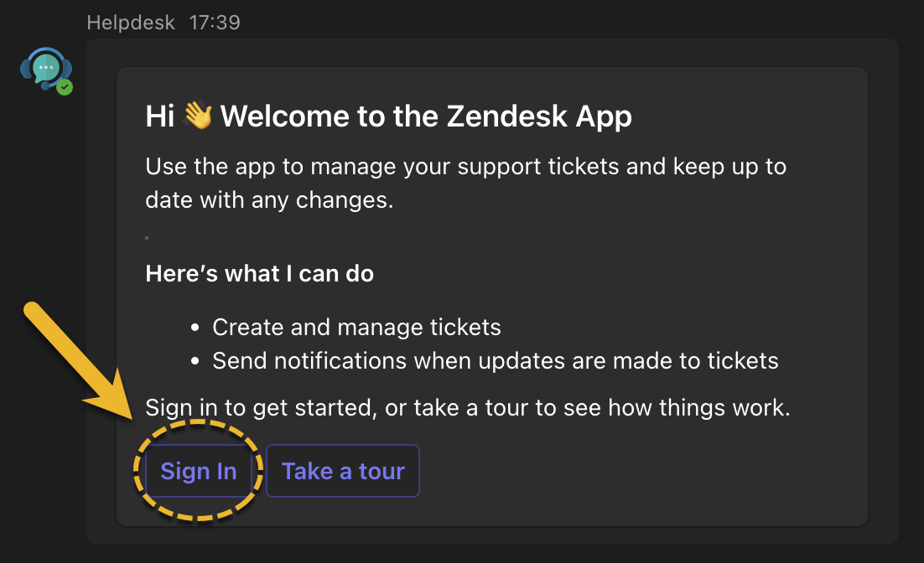Click the green checkmark status badge on avatar
The height and width of the screenshot is (563, 924).
64,85
